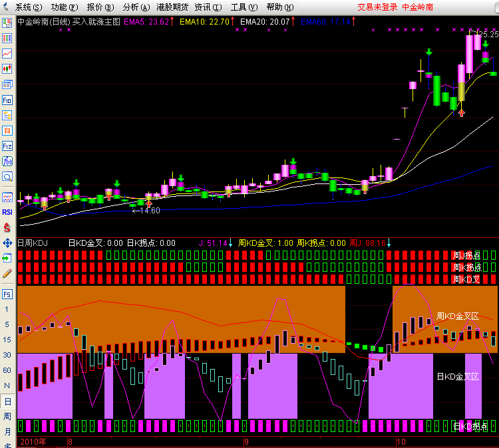Open the 功能(F) menu

(x=65, y=7)
